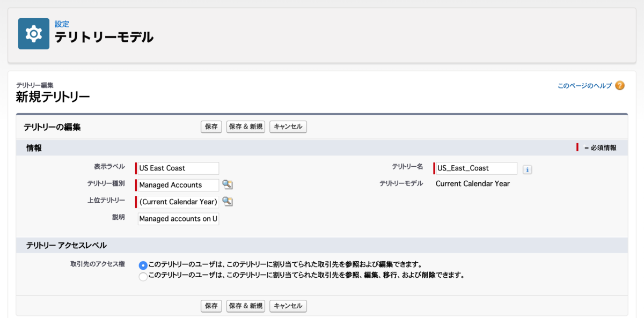This screenshot has width=644, height=318.
Task: Click the 上位テリトリー field showing Current Calendar Year
Action: pos(178,202)
